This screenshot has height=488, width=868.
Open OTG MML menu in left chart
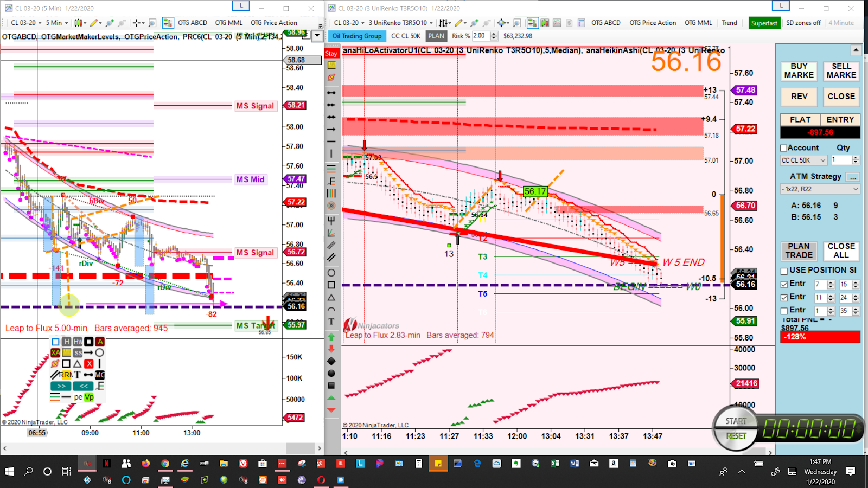coord(229,23)
